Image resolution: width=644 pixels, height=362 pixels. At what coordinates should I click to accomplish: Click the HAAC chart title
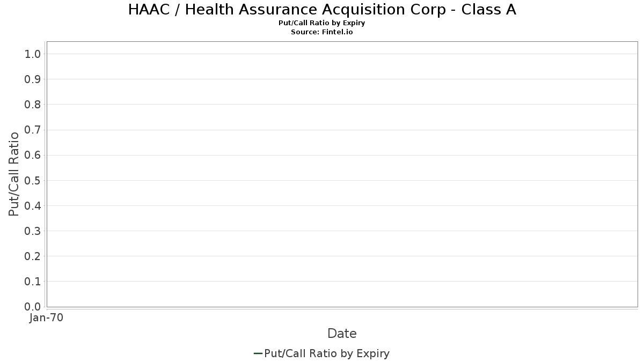[x=322, y=10]
